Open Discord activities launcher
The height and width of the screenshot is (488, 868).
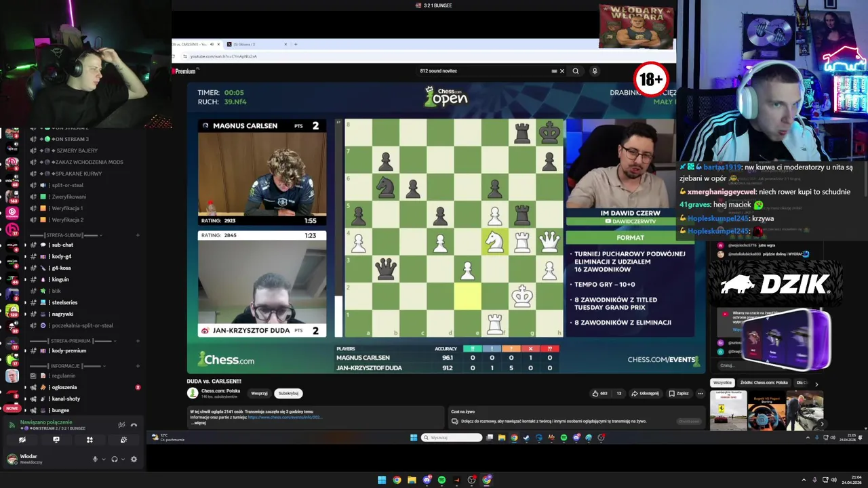tap(90, 440)
